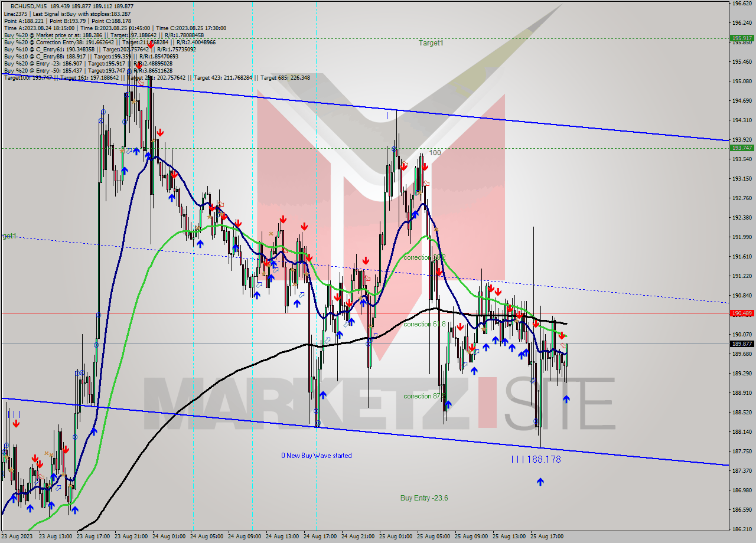Click the 196.620 price axis value
Image resolution: width=756 pixels, height=543 pixels.
pyautogui.click(x=742, y=4)
